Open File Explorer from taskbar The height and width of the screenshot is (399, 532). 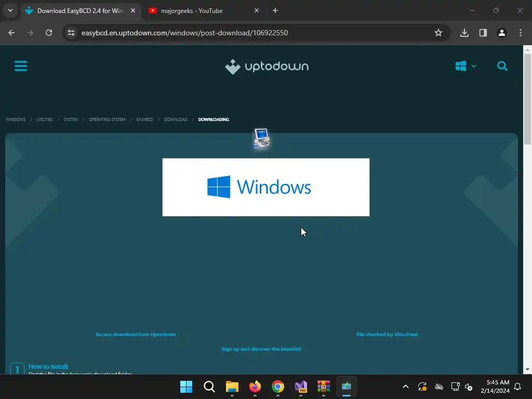click(x=232, y=387)
